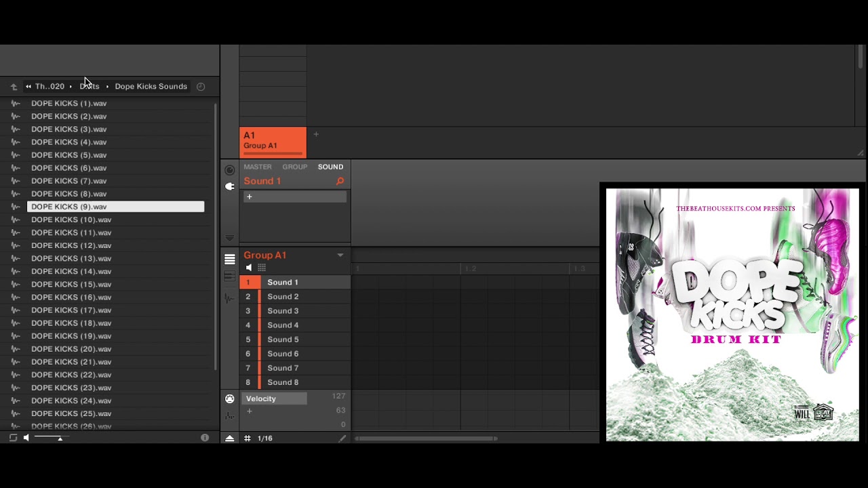Image resolution: width=868 pixels, height=488 pixels.
Task: Click the Dope Kicks drum kit artwork
Action: coord(732,314)
